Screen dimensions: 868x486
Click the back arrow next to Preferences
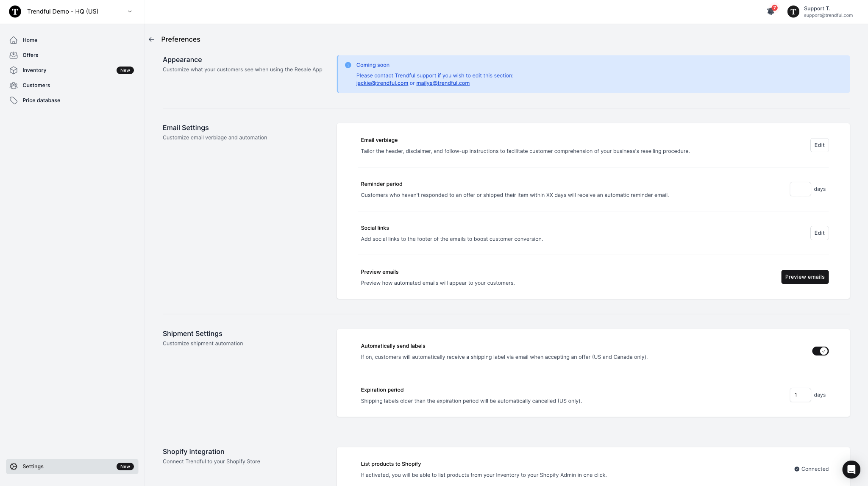[151, 39]
